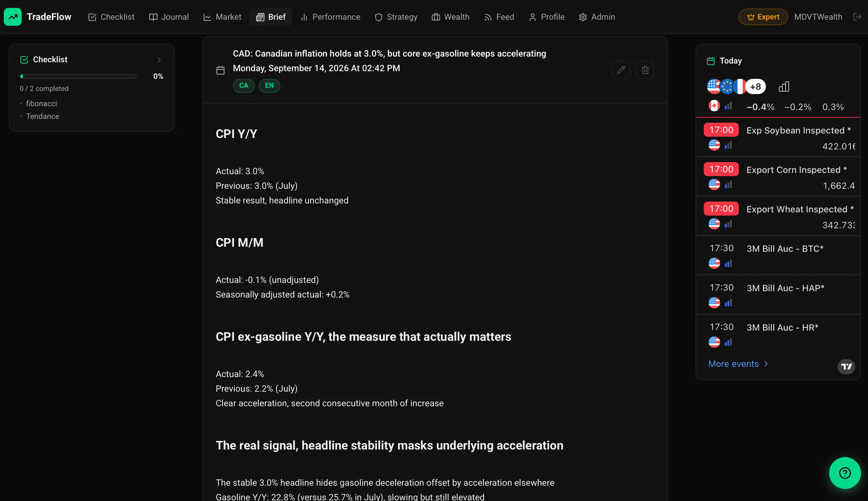Image resolution: width=868 pixels, height=501 pixels.
Task: Click the calendar icon beside the brief date
Action: pos(220,70)
